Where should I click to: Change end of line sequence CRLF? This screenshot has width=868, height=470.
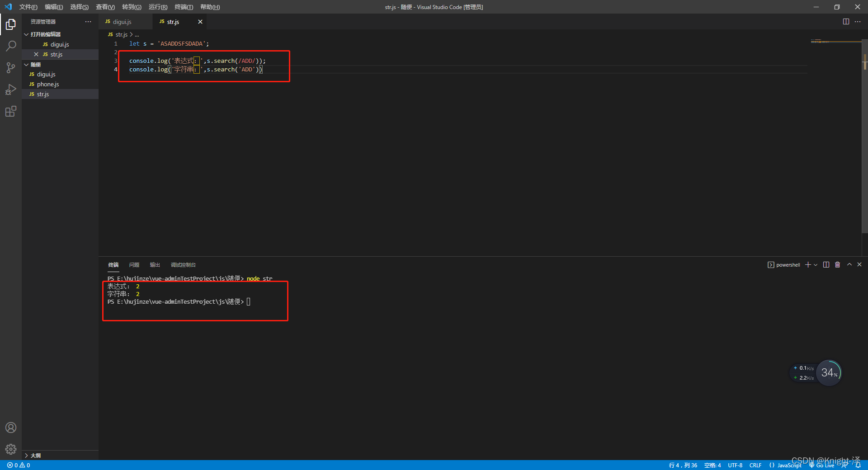(x=755, y=465)
